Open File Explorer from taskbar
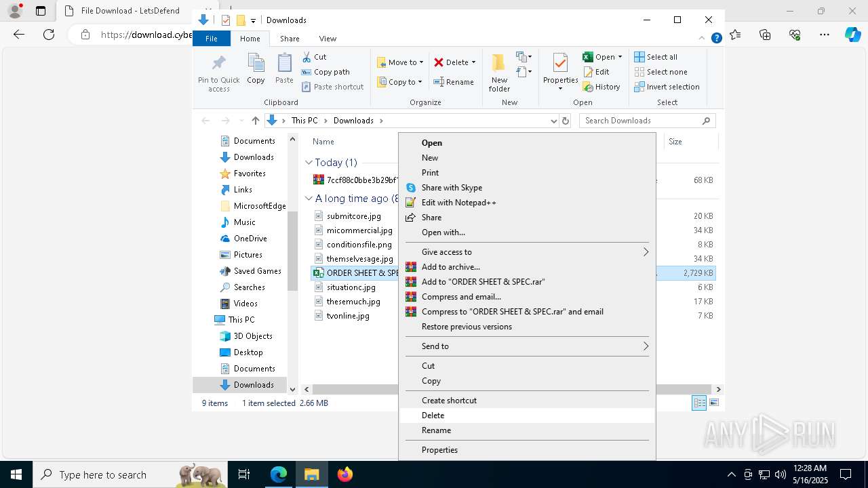Screen dimensions: 868x488 312,474
